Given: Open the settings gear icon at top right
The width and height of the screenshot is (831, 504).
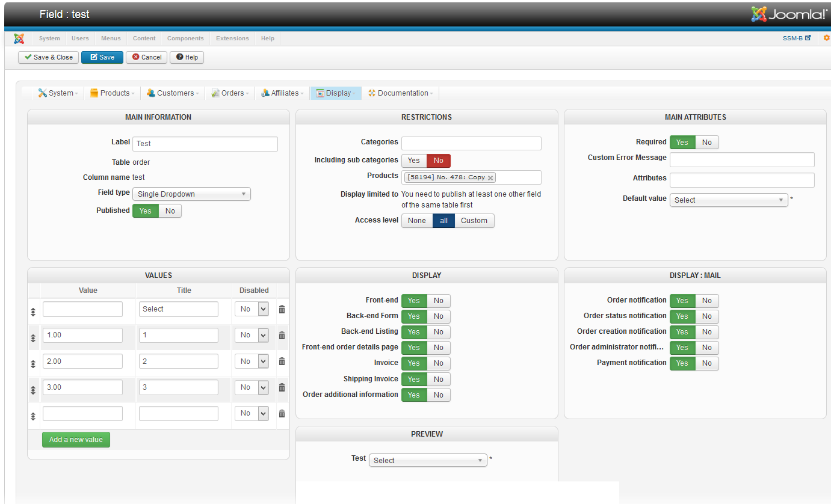Looking at the screenshot, I should pos(827,38).
